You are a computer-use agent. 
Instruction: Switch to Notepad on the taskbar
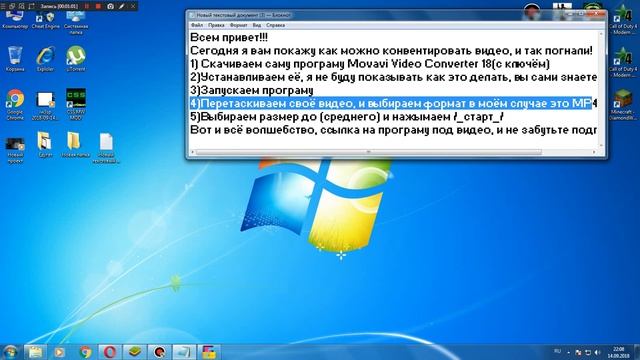point(184,352)
